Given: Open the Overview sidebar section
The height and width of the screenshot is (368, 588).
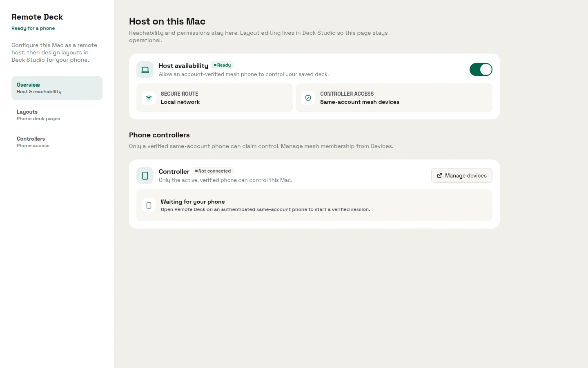Looking at the screenshot, I should click(x=57, y=88).
